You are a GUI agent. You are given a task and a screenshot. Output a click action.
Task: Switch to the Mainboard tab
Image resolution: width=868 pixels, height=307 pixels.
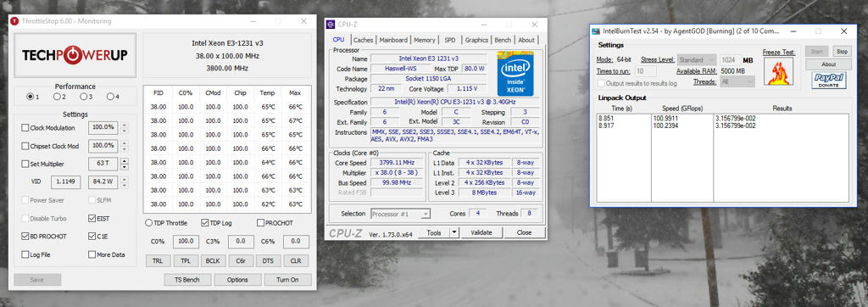click(393, 40)
